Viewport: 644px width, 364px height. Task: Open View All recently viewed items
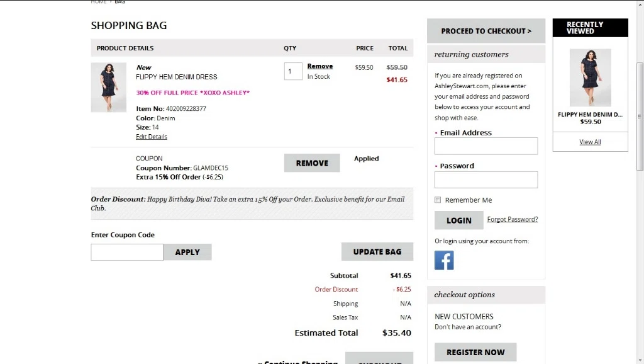click(590, 142)
